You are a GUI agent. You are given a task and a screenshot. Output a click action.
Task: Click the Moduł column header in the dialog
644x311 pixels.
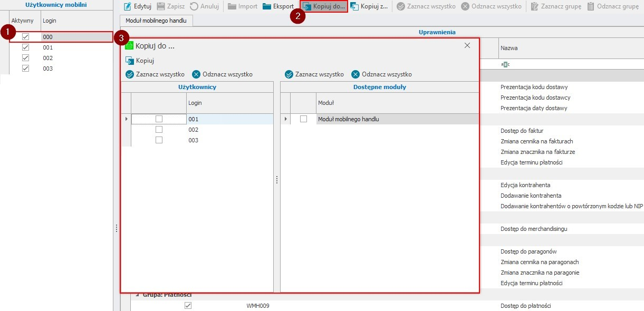click(398, 103)
